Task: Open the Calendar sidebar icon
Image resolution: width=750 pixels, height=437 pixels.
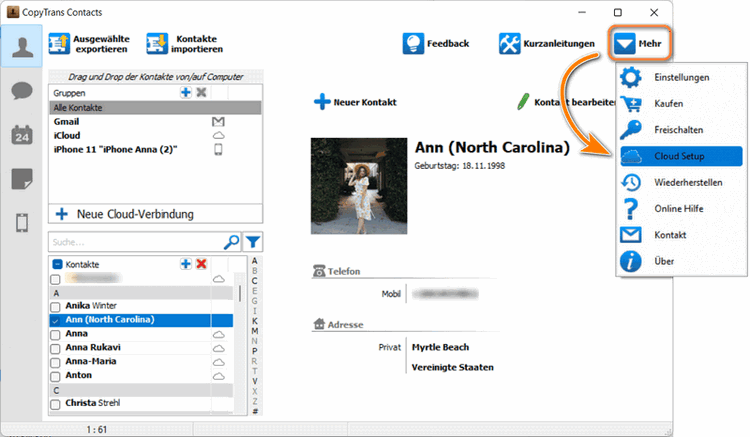Action: [22, 135]
